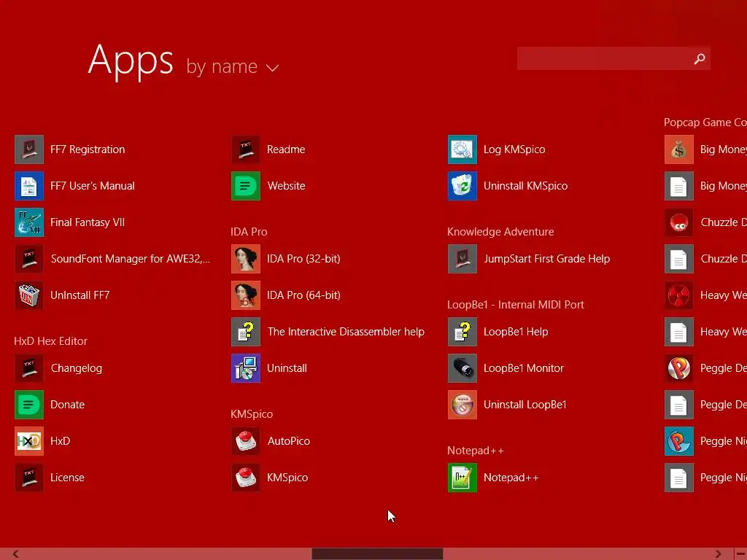Select the IDA Pro group header
747x560 pixels.
tap(249, 231)
